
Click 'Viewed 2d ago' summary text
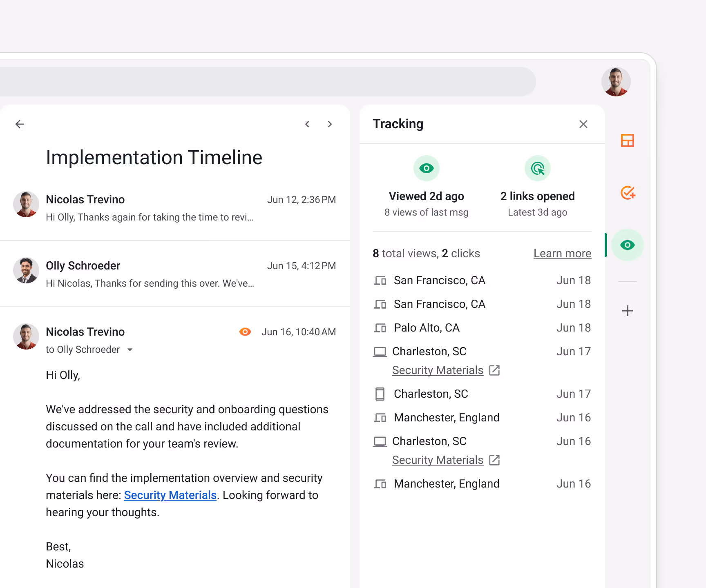pyautogui.click(x=427, y=196)
